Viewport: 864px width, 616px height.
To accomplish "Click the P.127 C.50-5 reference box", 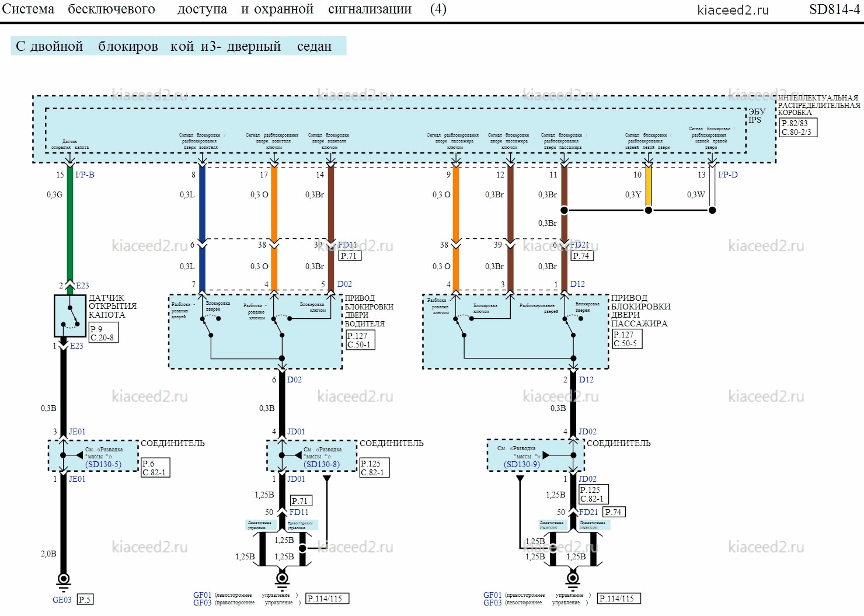I will 627,339.
